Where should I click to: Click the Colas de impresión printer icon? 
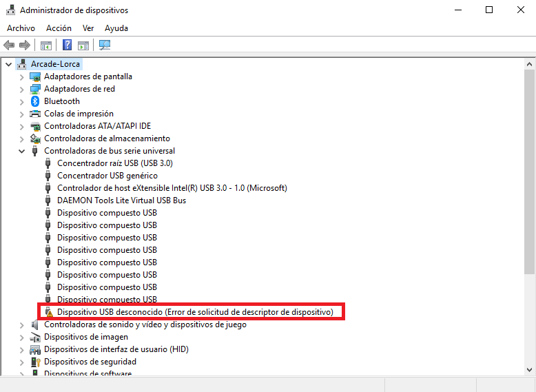[x=35, y=114]
